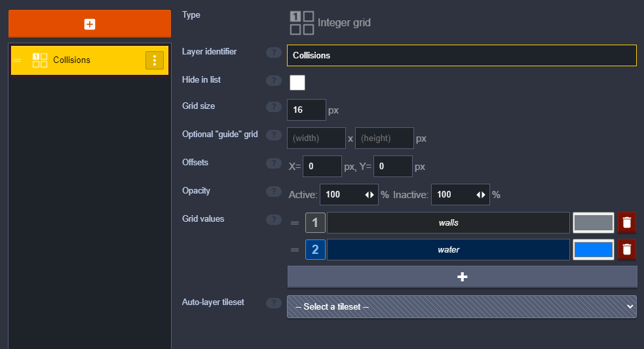644x349 pixels.
Task: Open the gray walls color swatch
Action: [x=594, y=222]
